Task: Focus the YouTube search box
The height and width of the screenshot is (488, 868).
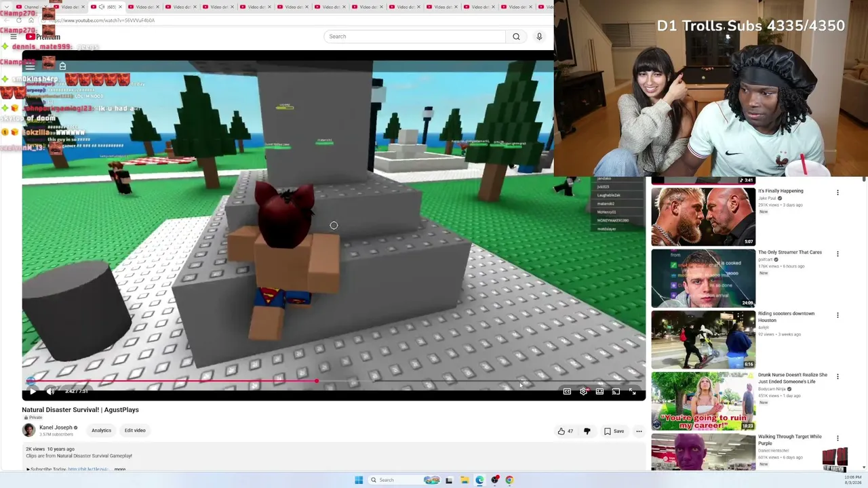Action: (x=414, y=37)
